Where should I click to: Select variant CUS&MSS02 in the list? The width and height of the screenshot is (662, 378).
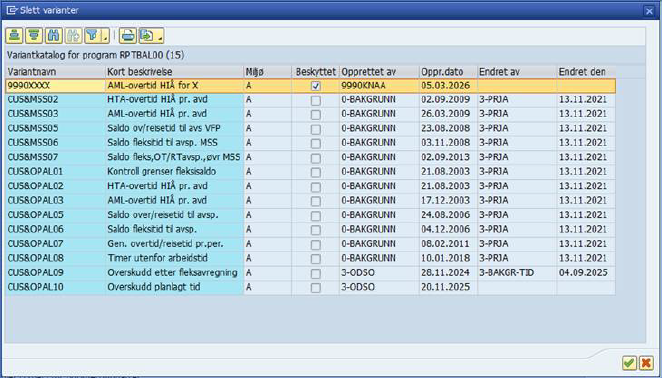pyautogui.click(x=55, y=100)
